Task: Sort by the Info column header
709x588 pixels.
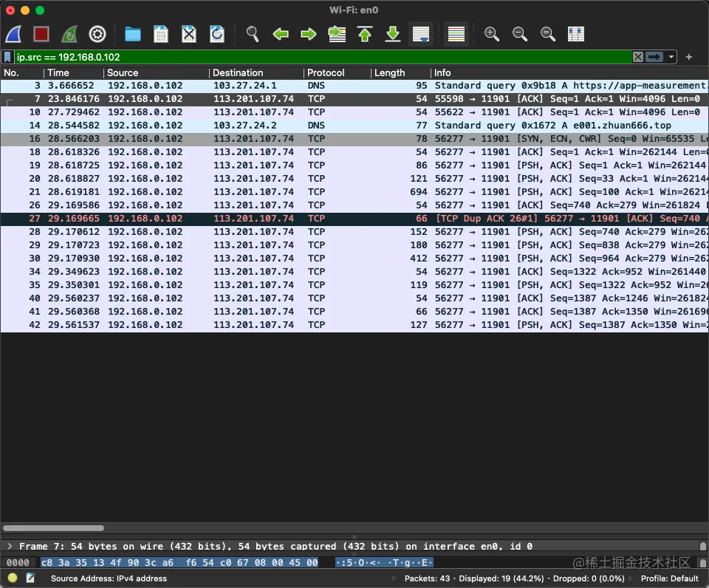Action: click(x=569, y=73)
